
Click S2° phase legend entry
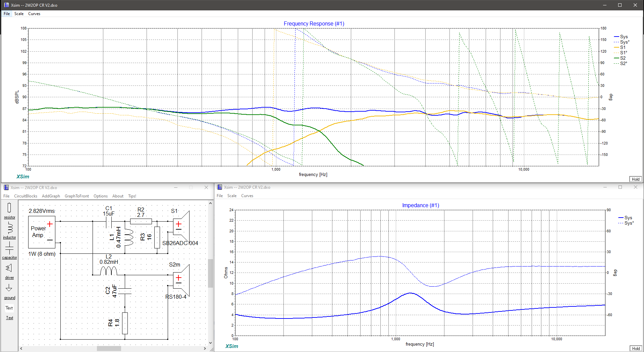[621, 63]
